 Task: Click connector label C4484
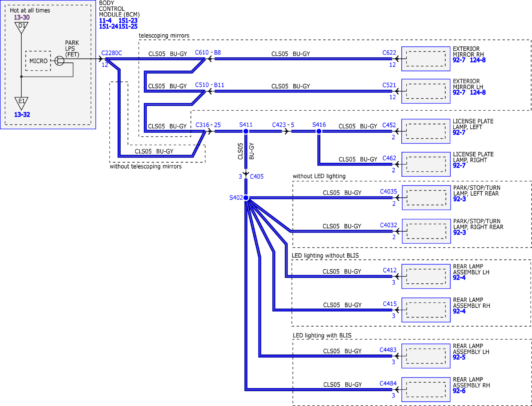tap(388, 383)
